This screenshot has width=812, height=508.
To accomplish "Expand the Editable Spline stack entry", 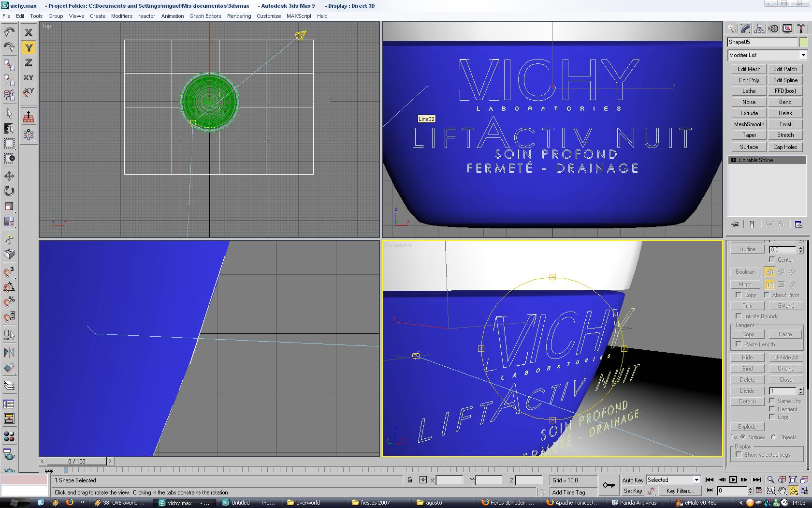I will coord(733,160).
